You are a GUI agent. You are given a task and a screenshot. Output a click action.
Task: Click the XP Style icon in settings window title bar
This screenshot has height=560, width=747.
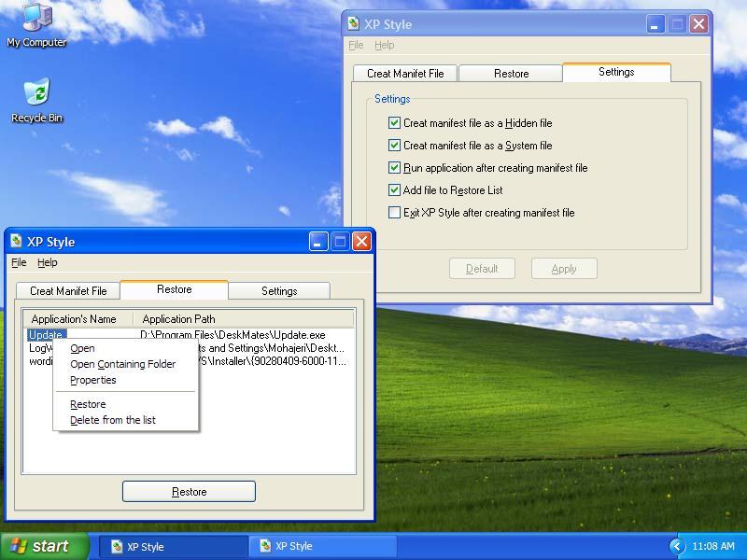[x=354, y=24]
